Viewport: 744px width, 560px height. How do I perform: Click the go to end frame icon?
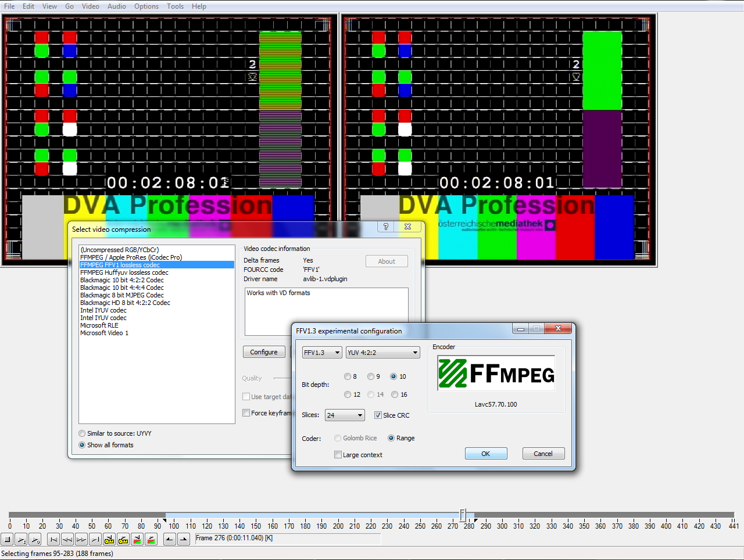(95, 540)
